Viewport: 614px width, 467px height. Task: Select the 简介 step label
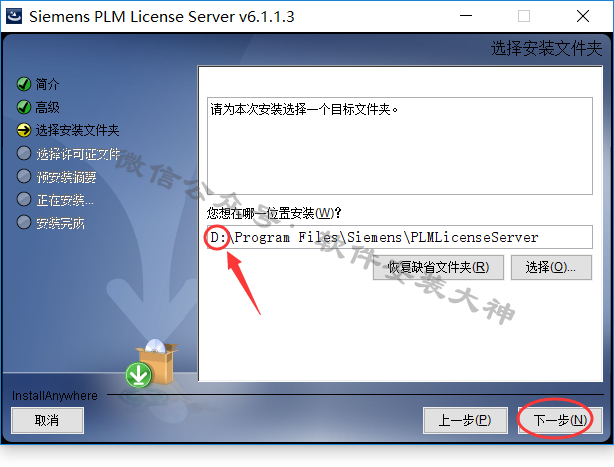click(47, 84)
